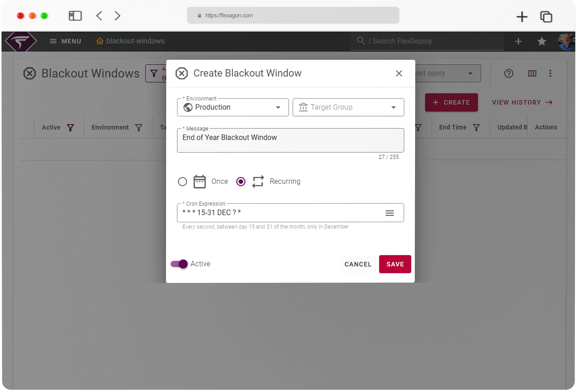
Task: Open the Target Group dropdown
Action: pyautogui.click(x=348, y=107)
